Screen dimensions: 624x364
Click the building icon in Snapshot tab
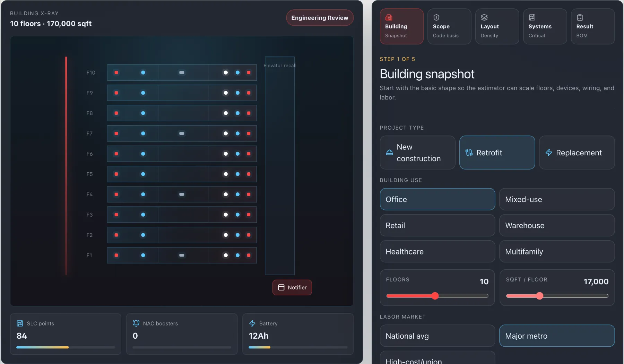click(x=389, y=17)
